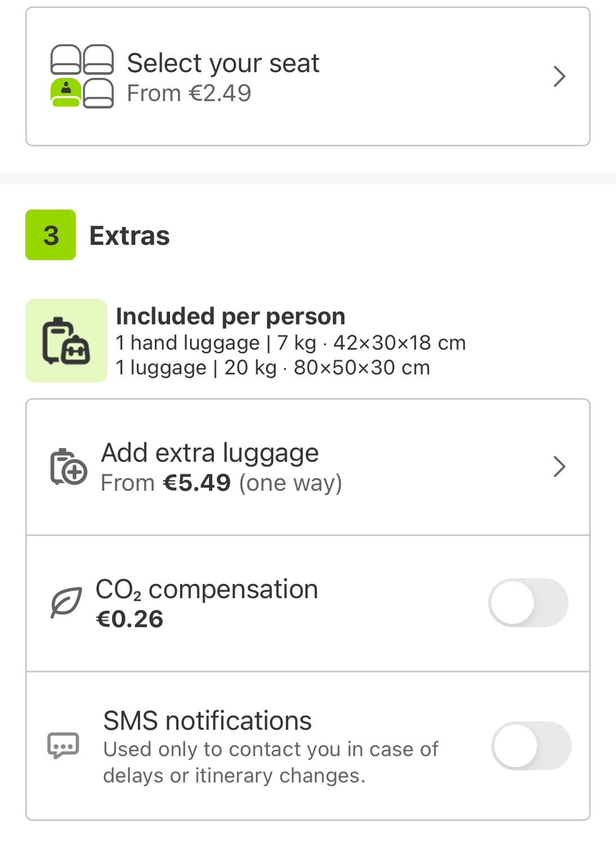
Task: Click the "CO₂ compensation" label
Action: tap(207, 589)
